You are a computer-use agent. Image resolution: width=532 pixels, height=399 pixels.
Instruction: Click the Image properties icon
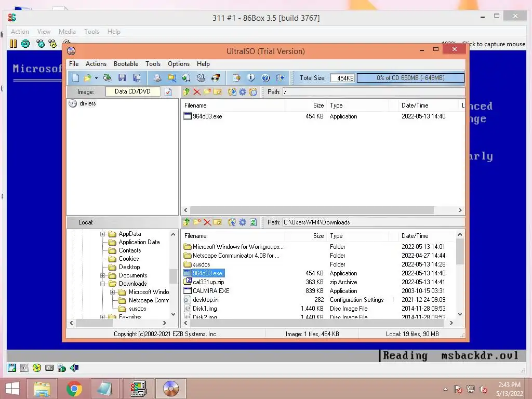[236, 78]
